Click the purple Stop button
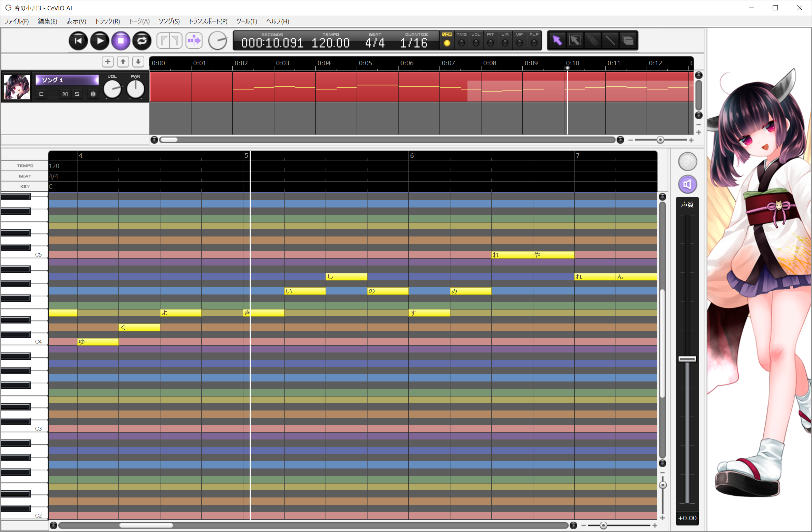 point(121,41)
